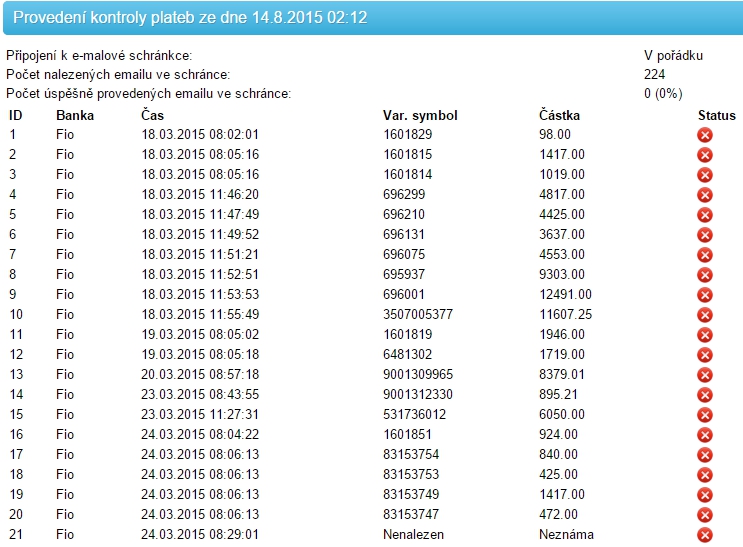Click the Status column header
Image resolution: width=743 pixels, height=547 pixels.
(716, 116)
